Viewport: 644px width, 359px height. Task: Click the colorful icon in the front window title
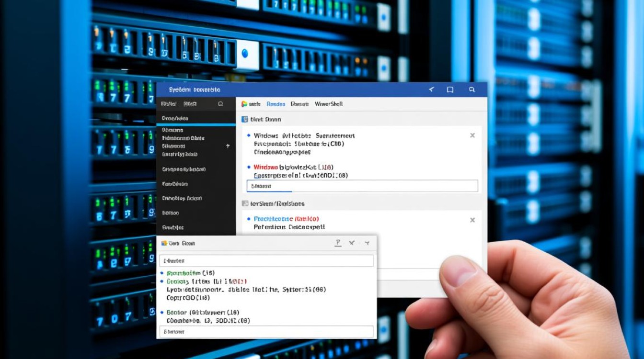pos(164,243)
